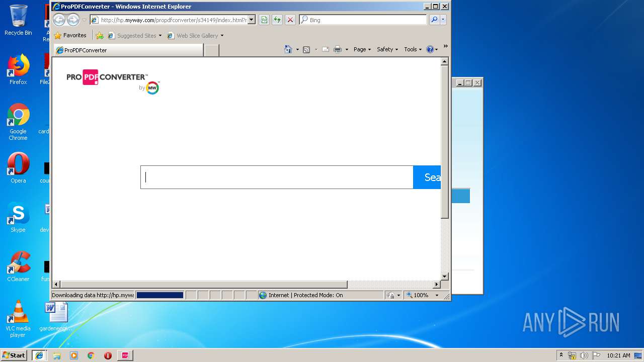Click Chrome taskbar icon
The image size is (644, 362).
[91, 355]
